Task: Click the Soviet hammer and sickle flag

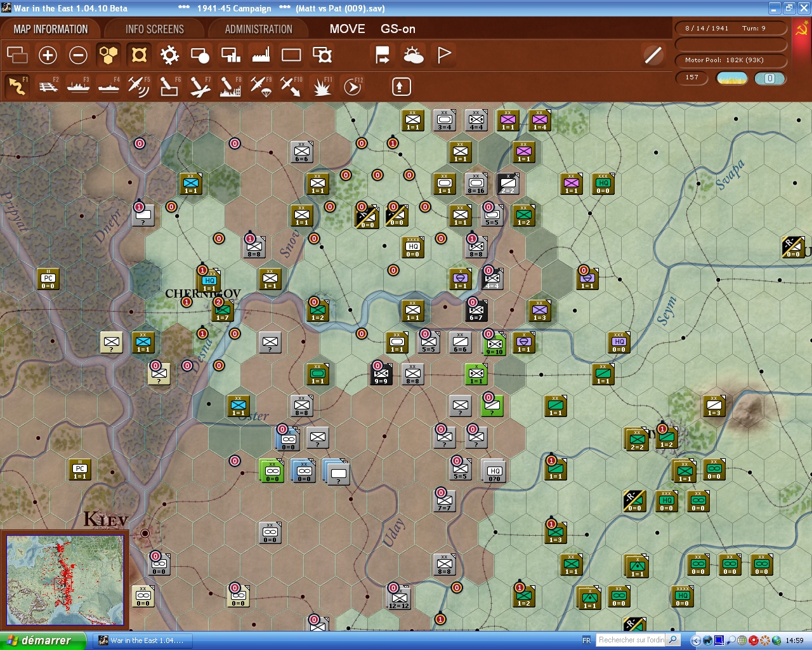Action: (x=801, y=30)
